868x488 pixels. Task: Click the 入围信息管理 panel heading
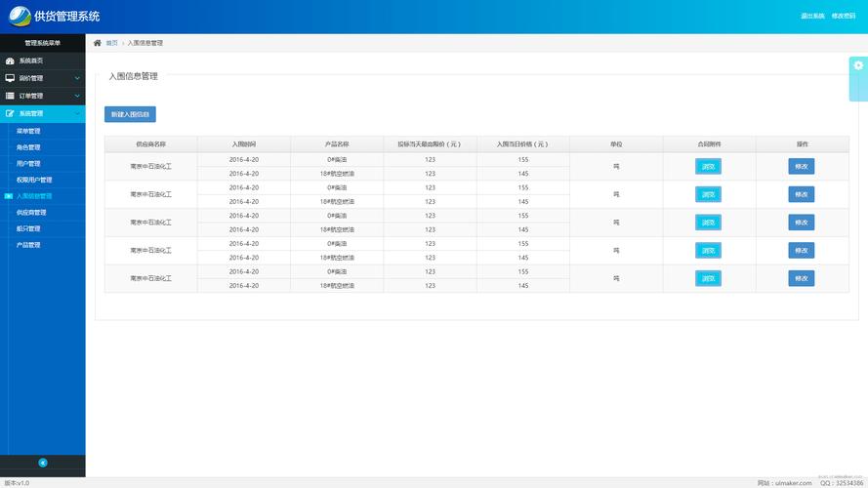[133, 76]
